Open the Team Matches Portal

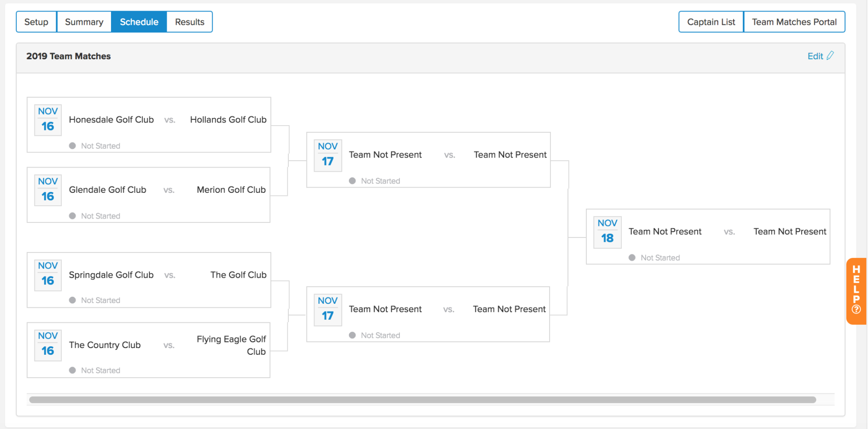point(794,21)
